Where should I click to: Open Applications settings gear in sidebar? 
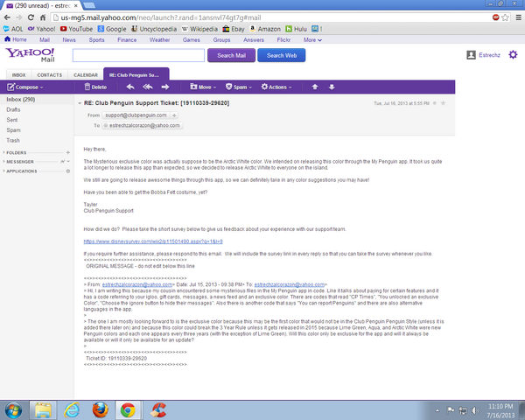pyautogui.click(x=68, y=171)
